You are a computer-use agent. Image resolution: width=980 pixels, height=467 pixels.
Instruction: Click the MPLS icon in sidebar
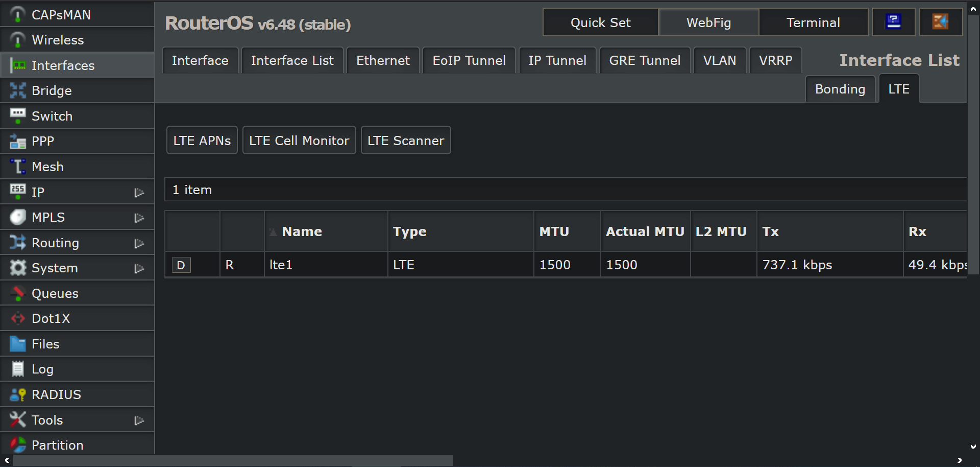[17, 217]
